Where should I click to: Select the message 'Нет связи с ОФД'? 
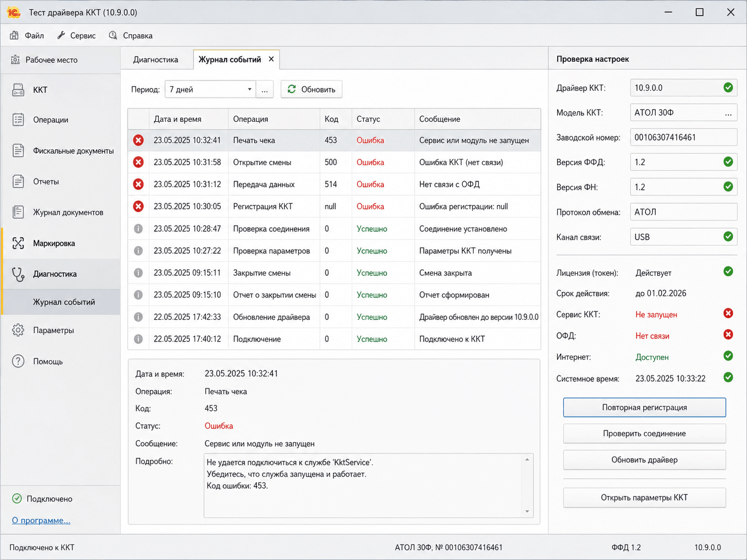click(x=449, y=184)
